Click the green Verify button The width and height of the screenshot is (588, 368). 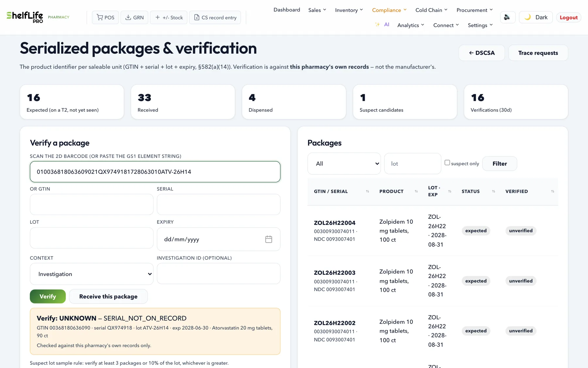[48, 296]
